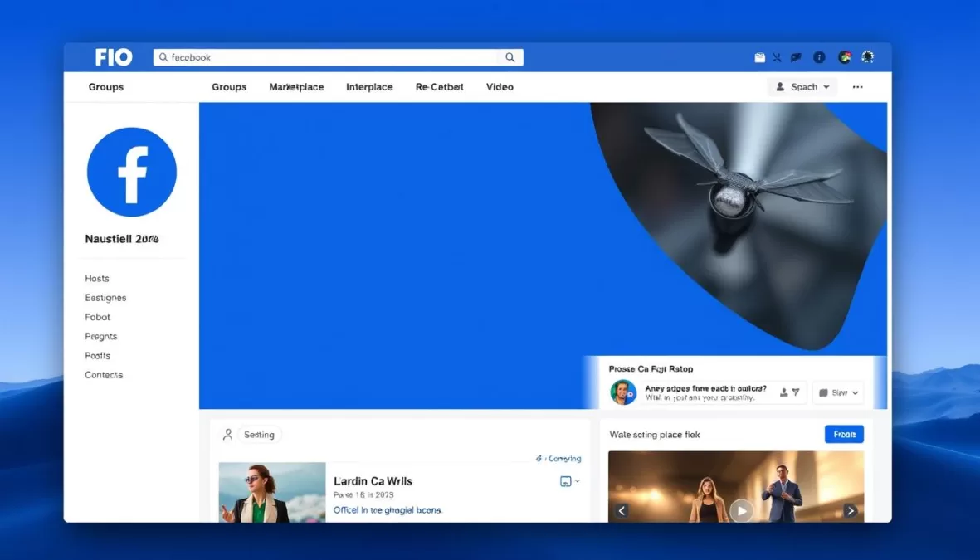The image size is (980, 560).
Task: Click the mail envelope icon in the header
Action: coord(759,56)
